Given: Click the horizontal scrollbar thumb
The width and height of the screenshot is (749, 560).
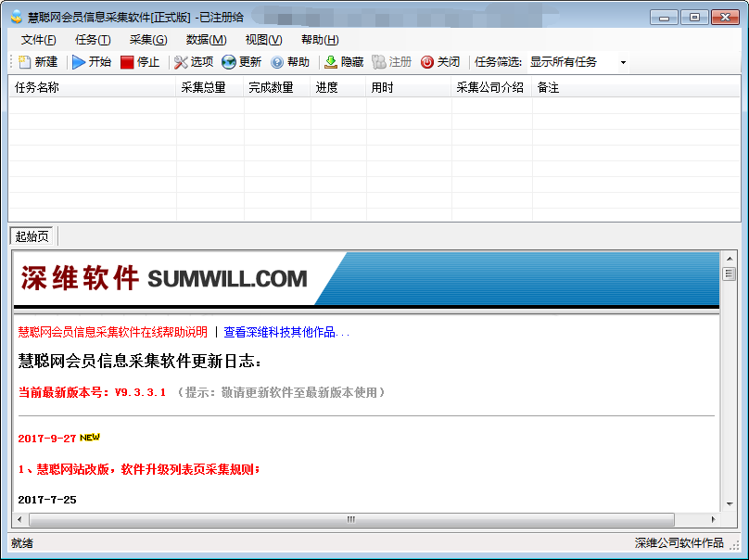Looking at the screenshot, I should [351, 519].
